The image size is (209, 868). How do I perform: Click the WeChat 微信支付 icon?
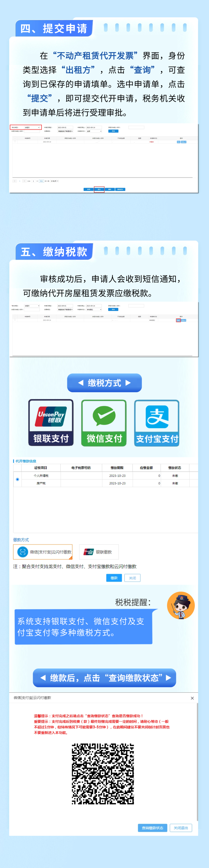(x=104, y=423)
